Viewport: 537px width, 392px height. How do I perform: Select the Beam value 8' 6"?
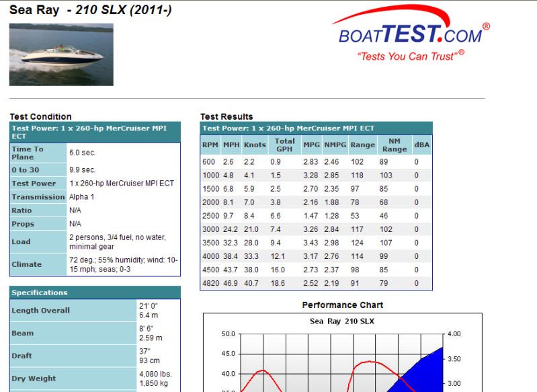(x=146, y=329)
